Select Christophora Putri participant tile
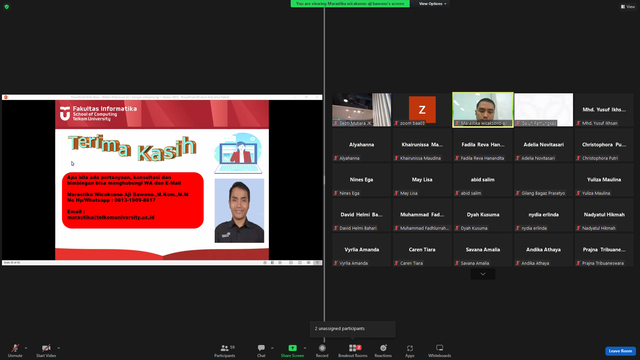 pyautogui.click(x=604, y=145)
